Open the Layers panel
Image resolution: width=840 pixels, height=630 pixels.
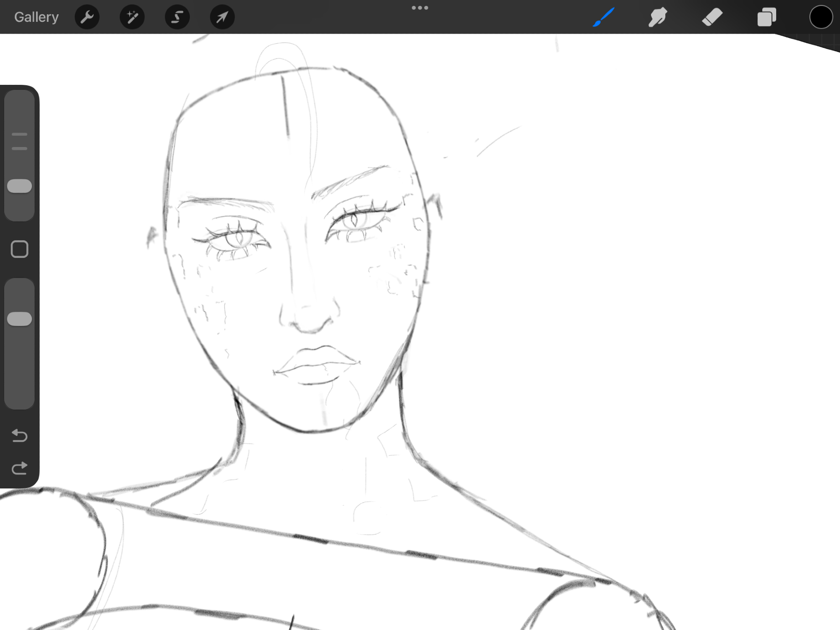766,17
